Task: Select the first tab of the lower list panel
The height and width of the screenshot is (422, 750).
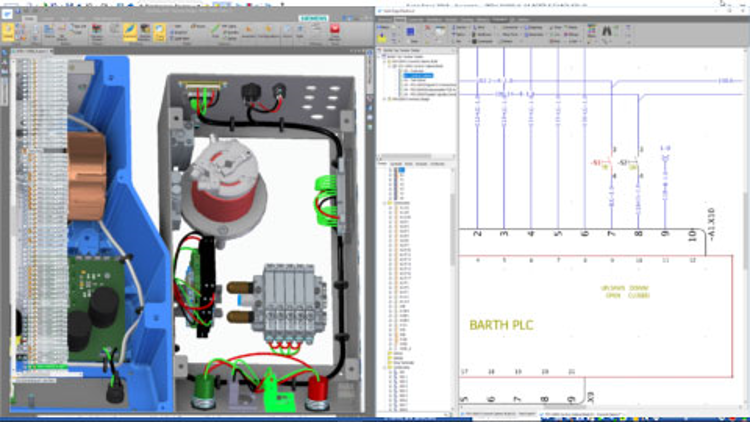Action: click(x=383, y=164)
